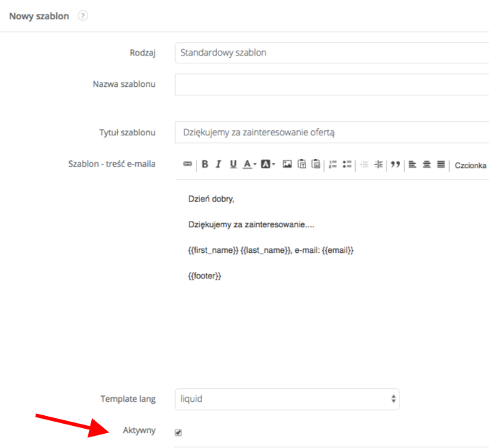Apply block quote formatting

(x=396, y=164)
